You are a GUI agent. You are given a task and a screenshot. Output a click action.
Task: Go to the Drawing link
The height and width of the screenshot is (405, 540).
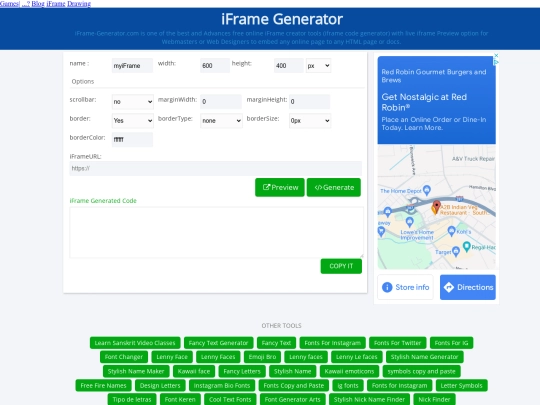click(x=79, y=3)
